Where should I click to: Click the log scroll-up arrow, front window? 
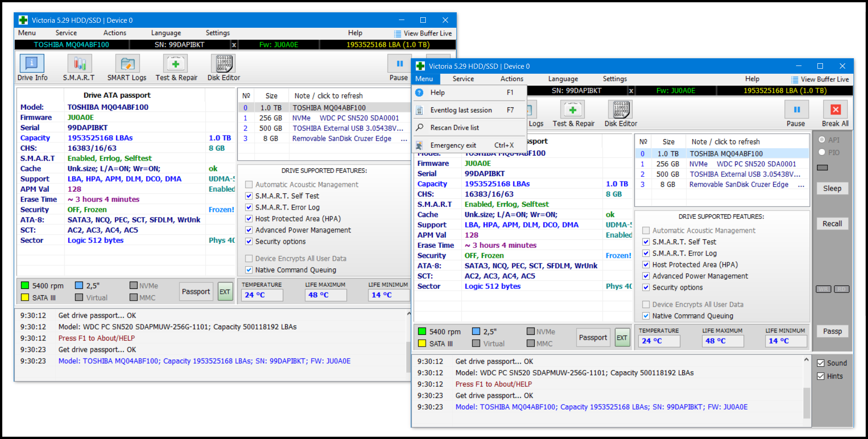(x=807, y=360)
